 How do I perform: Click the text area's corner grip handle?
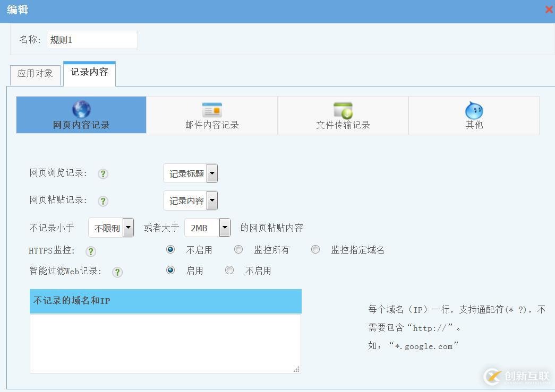coord(296,369)
